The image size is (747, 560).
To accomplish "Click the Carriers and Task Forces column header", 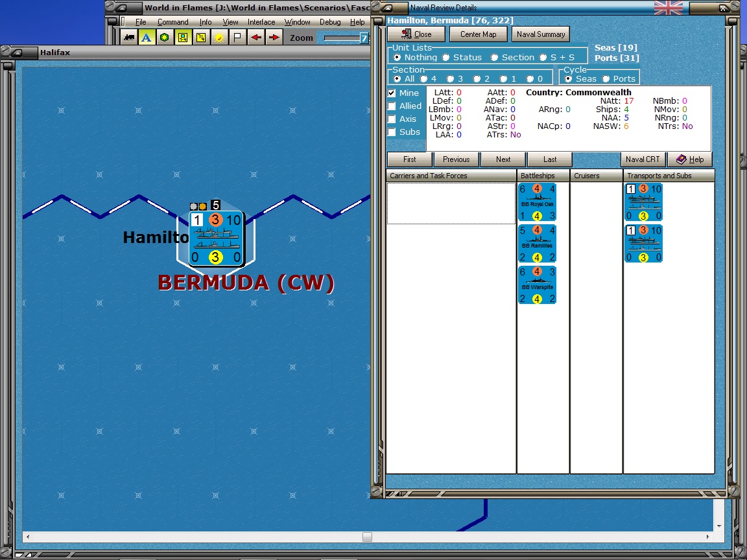I will [451, 176].
